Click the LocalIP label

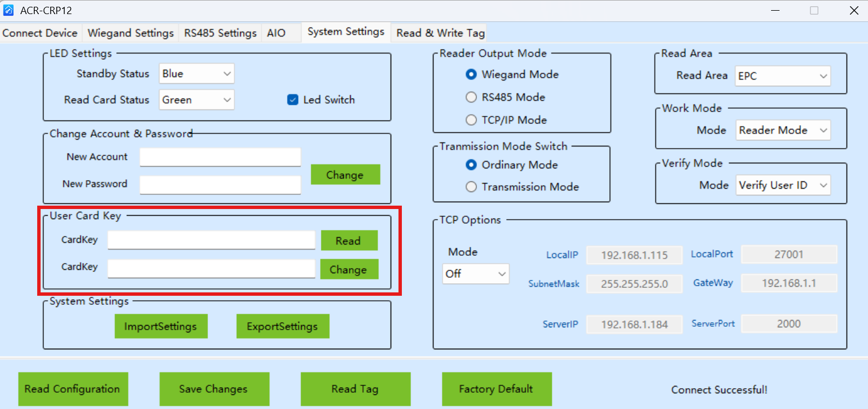click(562, 255)
